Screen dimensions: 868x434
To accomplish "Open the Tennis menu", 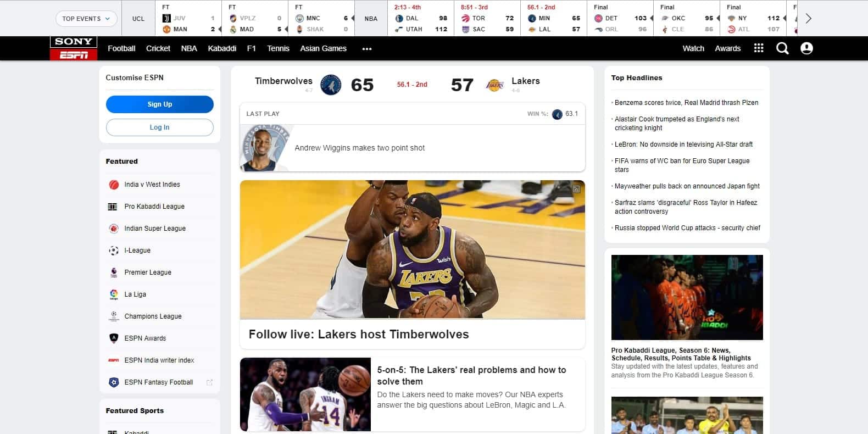I will point(278,48).
